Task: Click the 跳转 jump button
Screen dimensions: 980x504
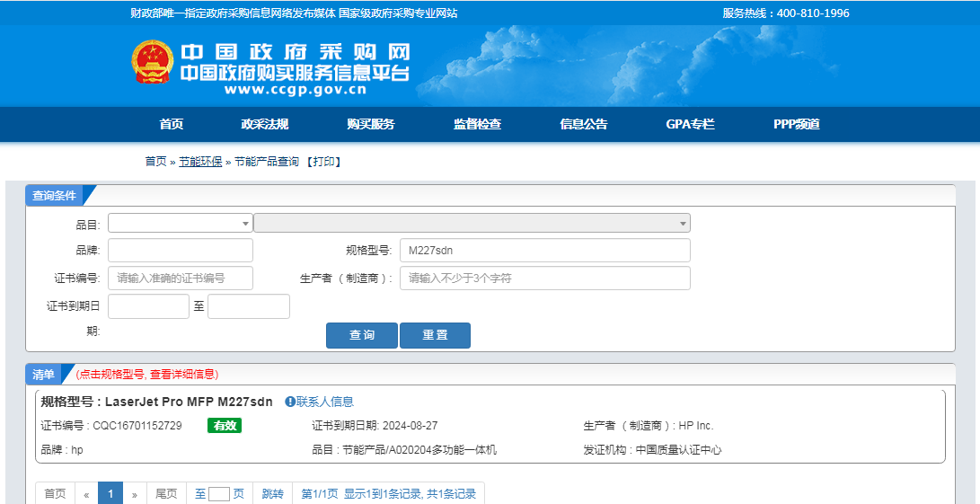Action: pyautogui.click(x=272, y=494)
